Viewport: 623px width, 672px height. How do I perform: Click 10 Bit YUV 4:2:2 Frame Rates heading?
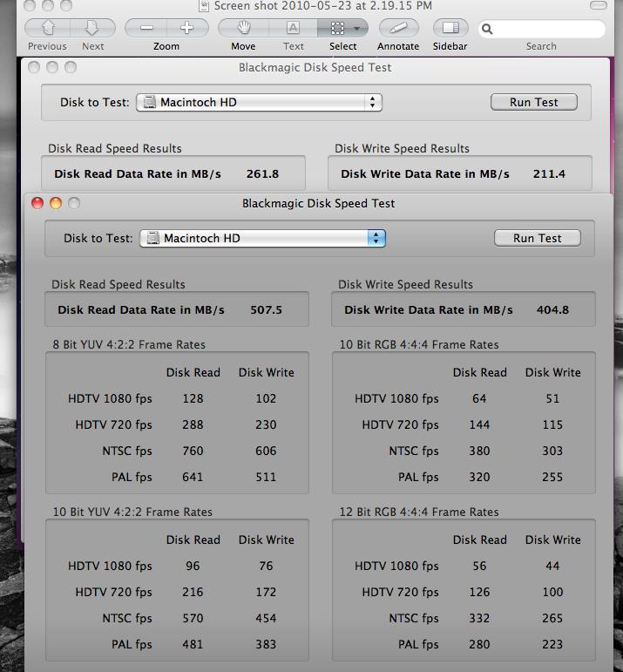(132, 512)
